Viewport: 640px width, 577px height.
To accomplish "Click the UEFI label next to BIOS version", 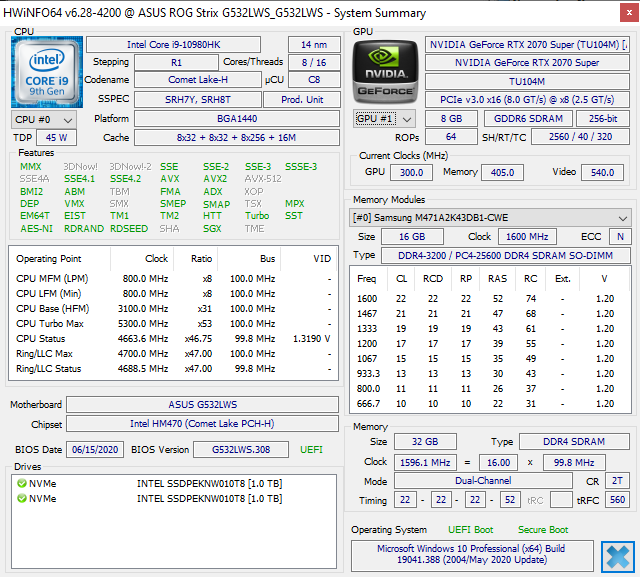I will pos(311,450).
